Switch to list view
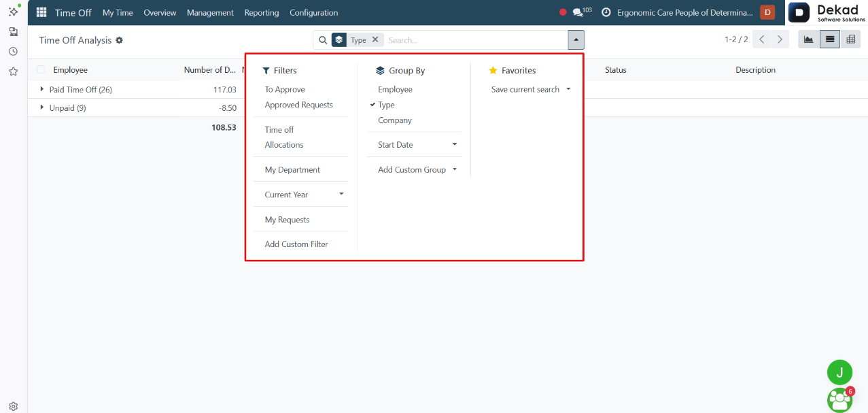Screen dimensions: 868x413 (x=829, y=39)
